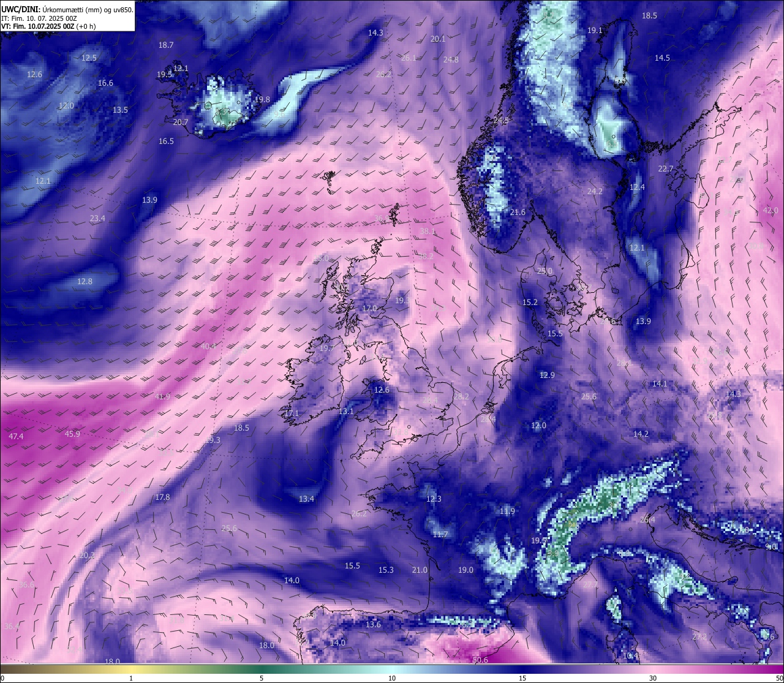
Task: Click the map value 24.2
Action: point(595,192)
